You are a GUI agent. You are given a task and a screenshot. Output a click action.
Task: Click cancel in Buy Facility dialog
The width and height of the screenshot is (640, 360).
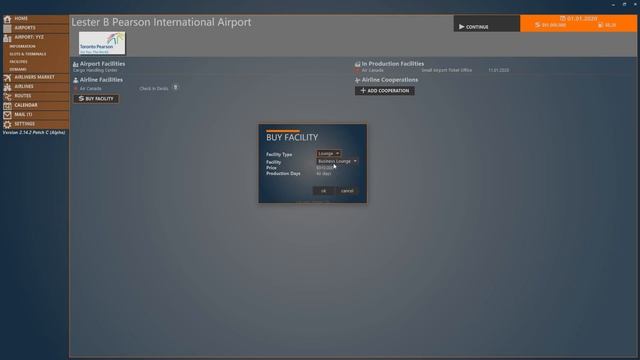pyautogui.click(x=347, y=191)
